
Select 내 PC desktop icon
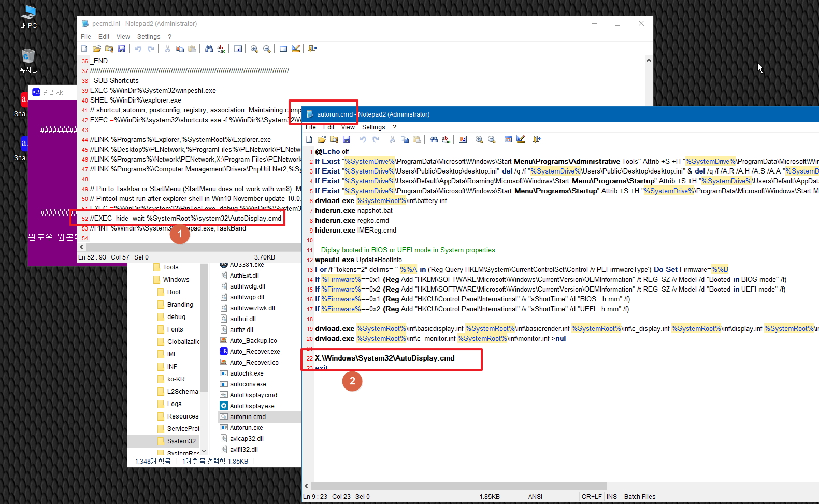coord(28,17)
